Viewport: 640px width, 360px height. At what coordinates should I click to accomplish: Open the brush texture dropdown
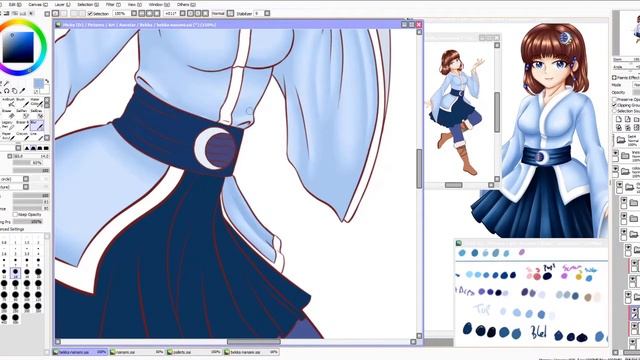point(26,187)
